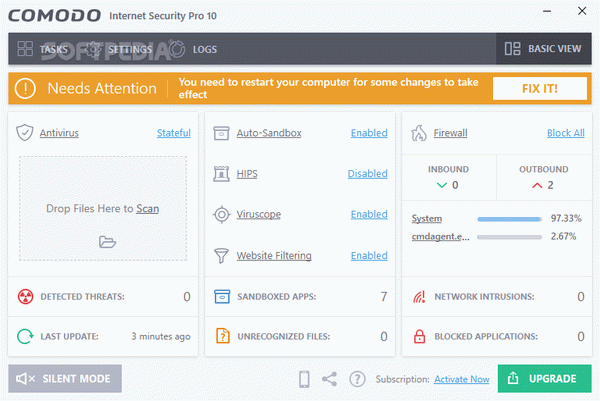Viewport: 600px width, 401px height.
Task: Click the Needs Attention exclamation icon
Action: click(x=25, y=88)
